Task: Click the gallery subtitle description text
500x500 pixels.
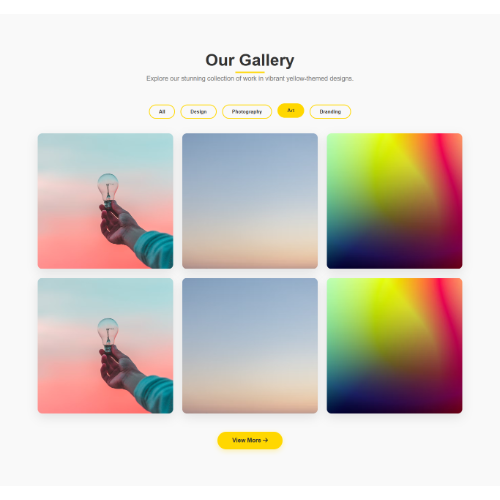Action: pyautogui.click(x=250, y=79)
